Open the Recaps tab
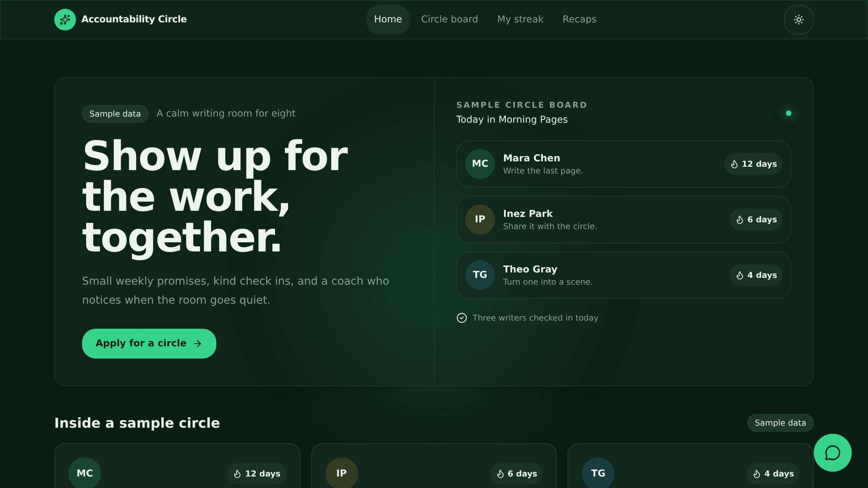 (x=579, y=20)
